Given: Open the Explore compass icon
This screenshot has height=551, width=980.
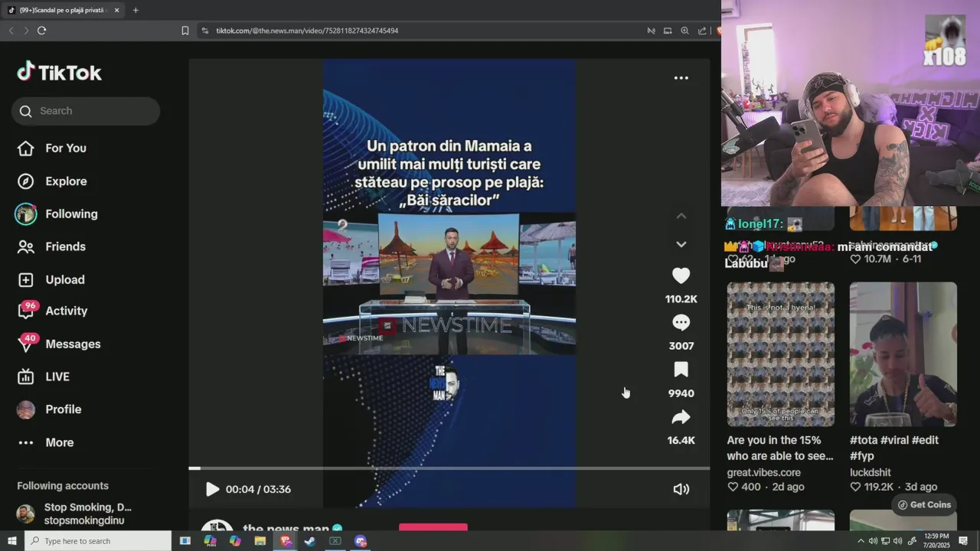Looking at the screenshot, I should pos(26,181).
